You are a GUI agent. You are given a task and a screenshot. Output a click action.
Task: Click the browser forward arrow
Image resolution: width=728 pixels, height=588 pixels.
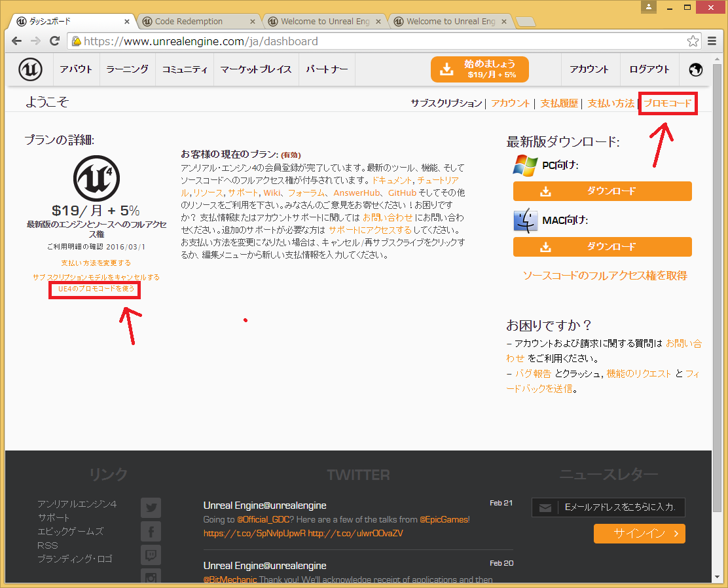[x=36, y=41]
